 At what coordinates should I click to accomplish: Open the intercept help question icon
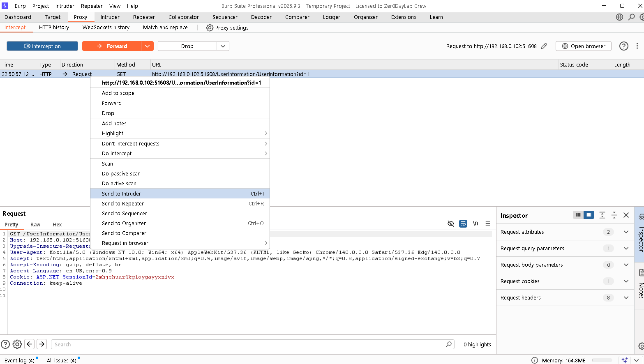pos(624,46)
